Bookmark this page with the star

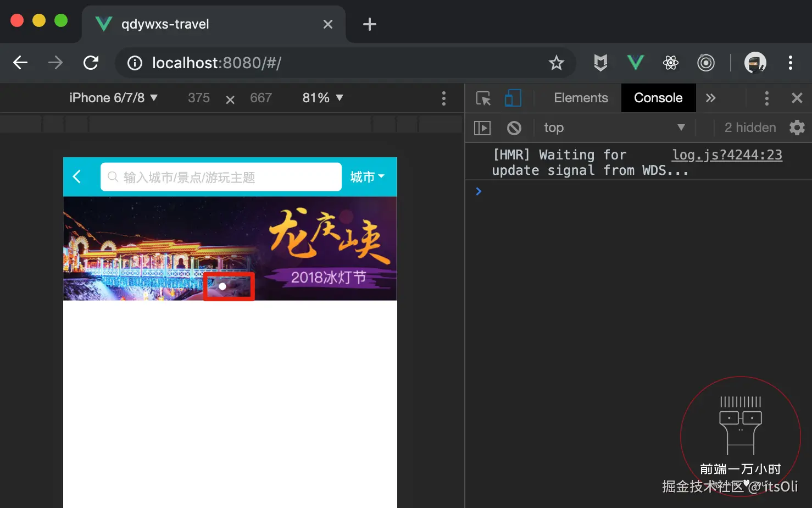click(557, 63)
